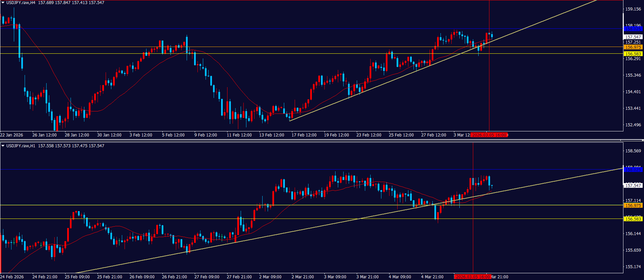Click red 2026.03.05 16:00 marker on H4 time axis
Image resolution: width=644 pixels, height=280 pixels.
[489, 135]
